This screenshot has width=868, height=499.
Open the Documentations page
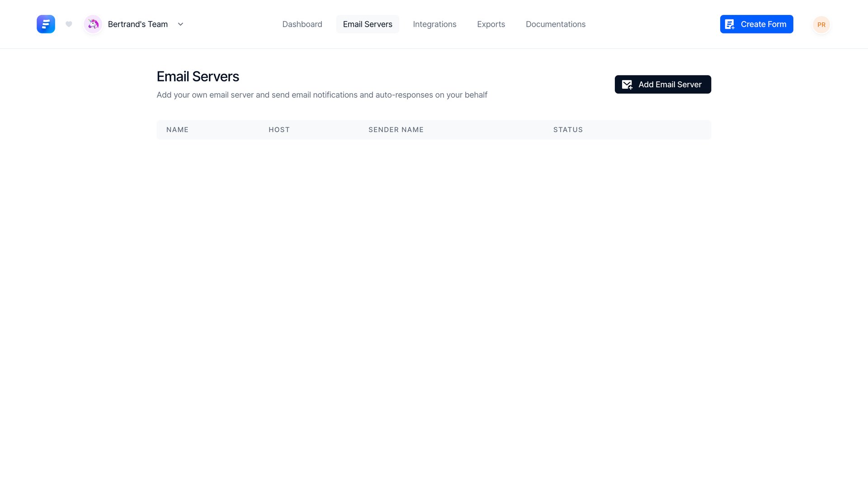tap(555, 24)
